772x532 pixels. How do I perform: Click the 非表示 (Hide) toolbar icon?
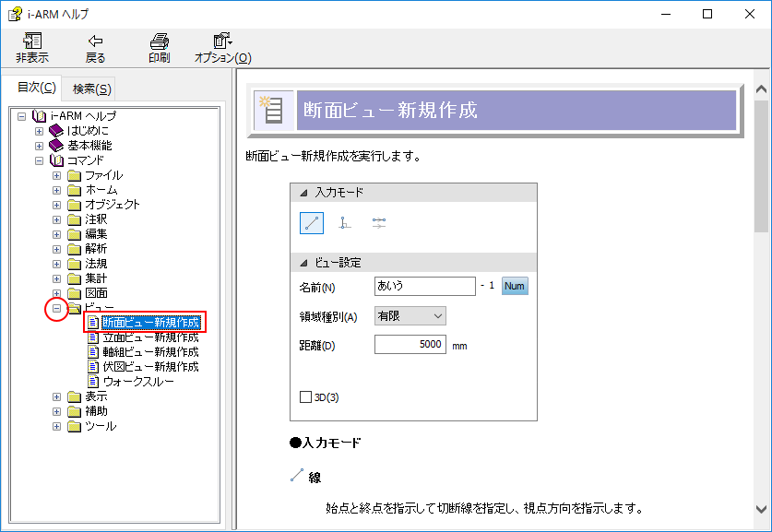[x=32, y=41]
